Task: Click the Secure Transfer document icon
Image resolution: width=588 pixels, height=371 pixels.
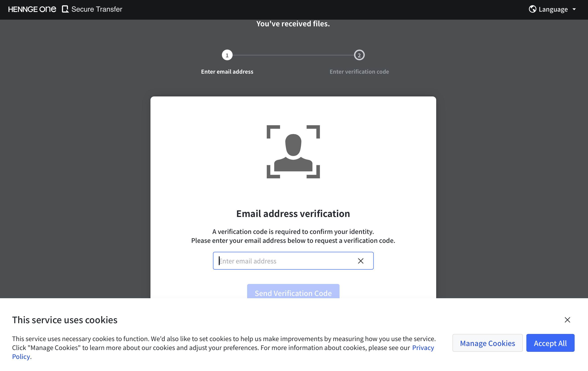Action: pyautogui.click(x=65, y=9)
